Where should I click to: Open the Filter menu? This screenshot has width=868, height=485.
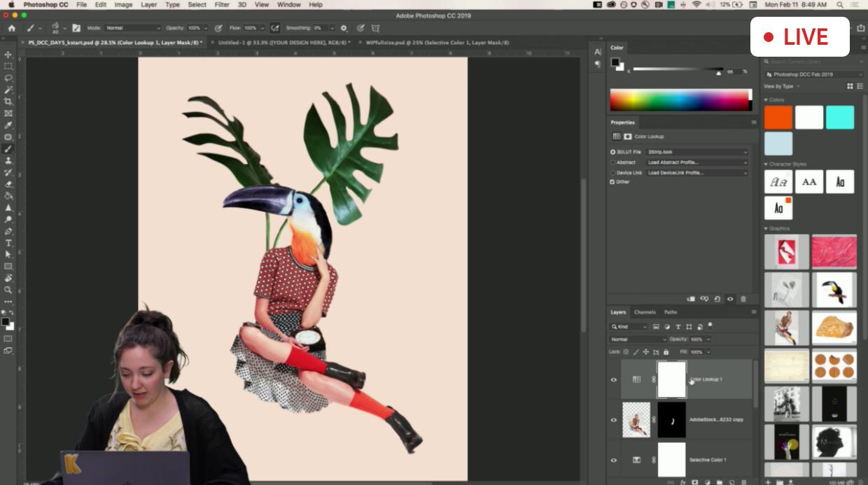(x=222, y=4)
